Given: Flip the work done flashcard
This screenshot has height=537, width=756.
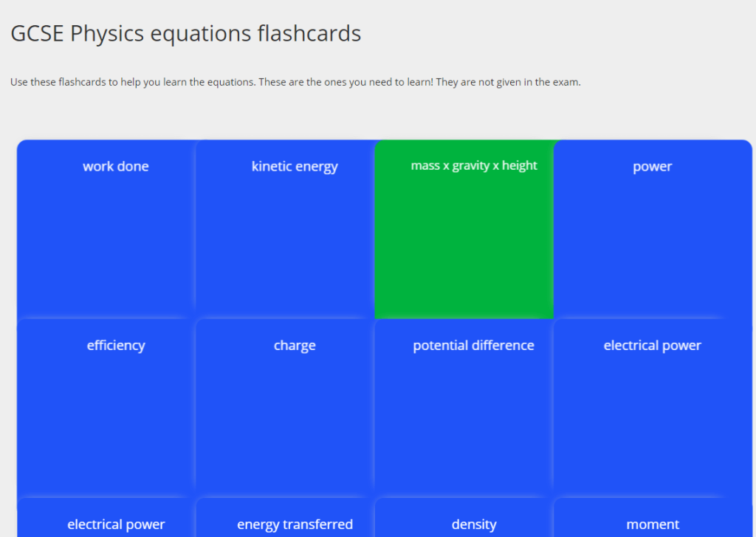Looking at the screenshot, I should tap(106, 229).
